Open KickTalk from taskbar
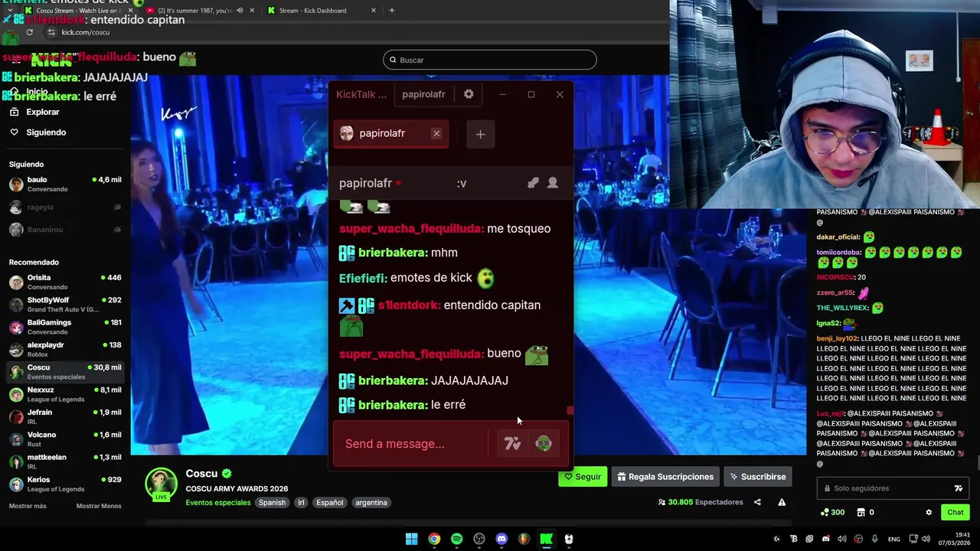This screenshot has height=551, width=980. pyautogui.click(x=547, y=539)
